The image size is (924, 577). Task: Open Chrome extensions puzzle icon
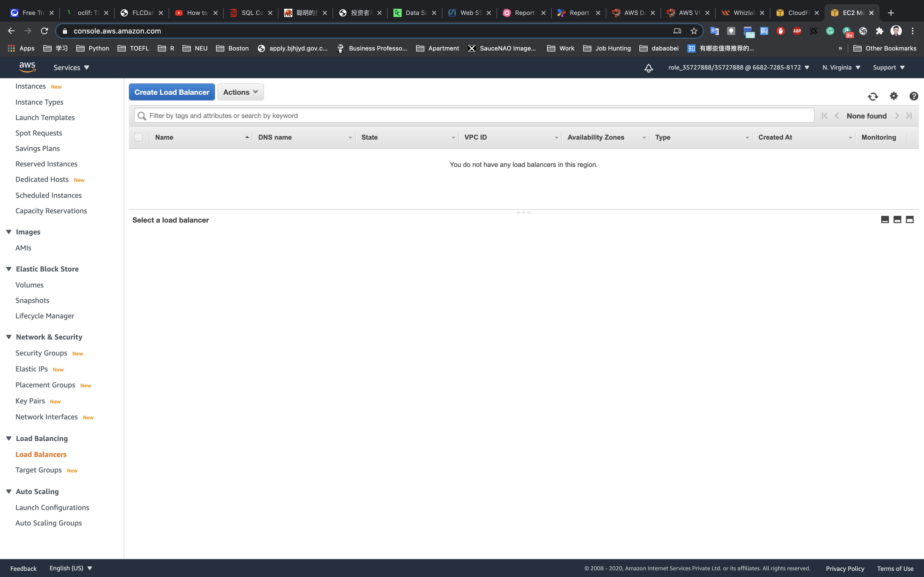879,31
